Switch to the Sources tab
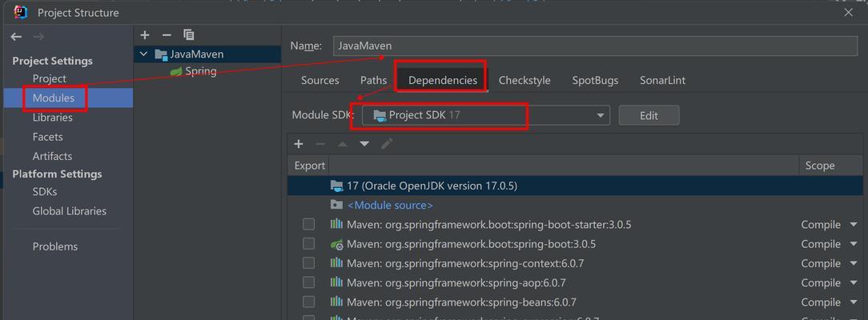 [320, 80]
